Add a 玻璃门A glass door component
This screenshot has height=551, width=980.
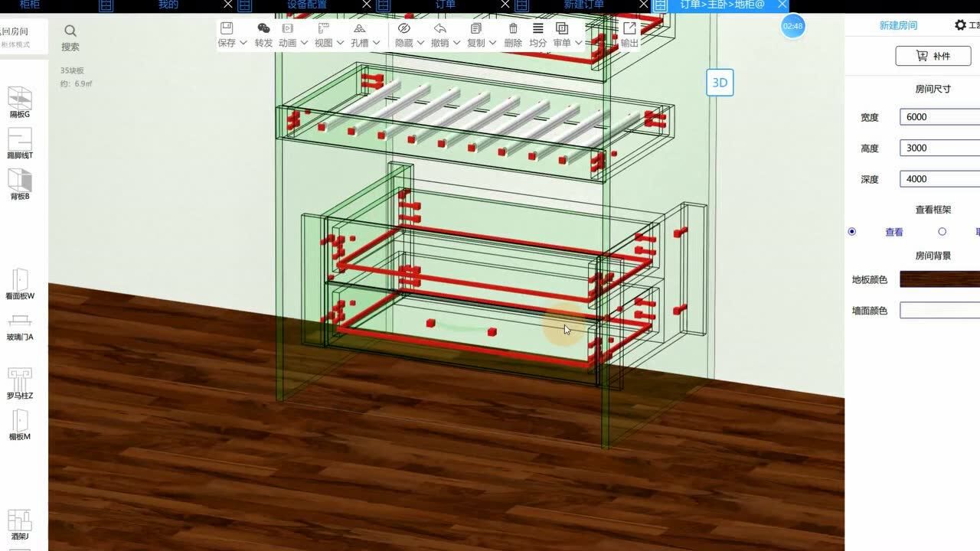[20, 327]
